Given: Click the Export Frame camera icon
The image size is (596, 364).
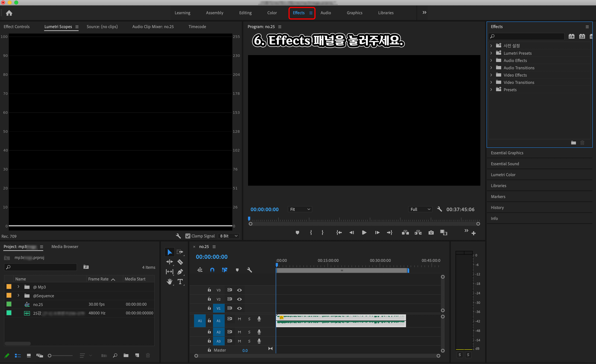Looking at the screenshot, I should coord(431,233).
